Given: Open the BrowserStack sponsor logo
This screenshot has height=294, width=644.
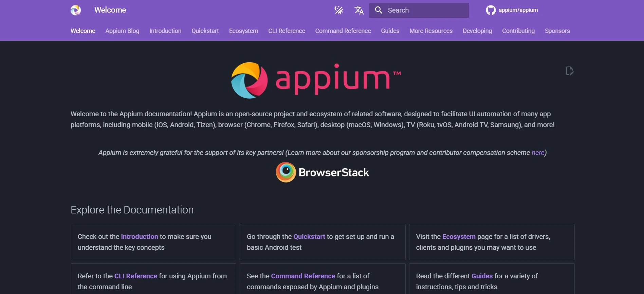Looking at the screenshot, I should 323,172.
